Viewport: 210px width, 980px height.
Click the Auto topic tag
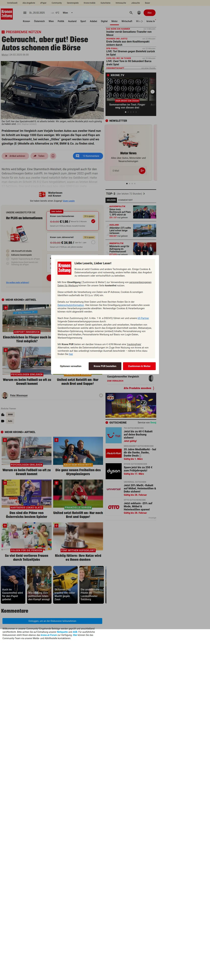click(x=10, y=421)
